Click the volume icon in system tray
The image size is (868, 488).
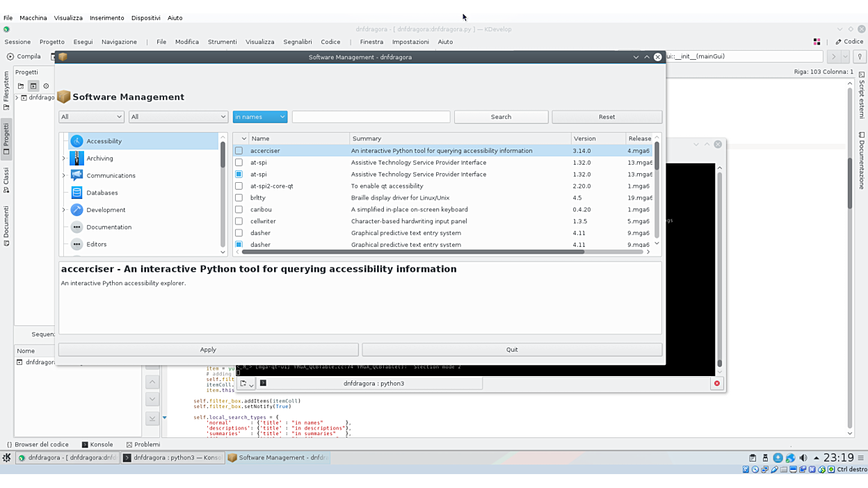click(x=803, y=458)
